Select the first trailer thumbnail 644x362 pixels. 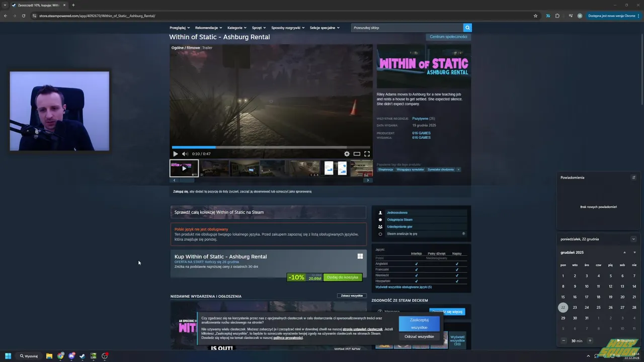pos(184,168)
